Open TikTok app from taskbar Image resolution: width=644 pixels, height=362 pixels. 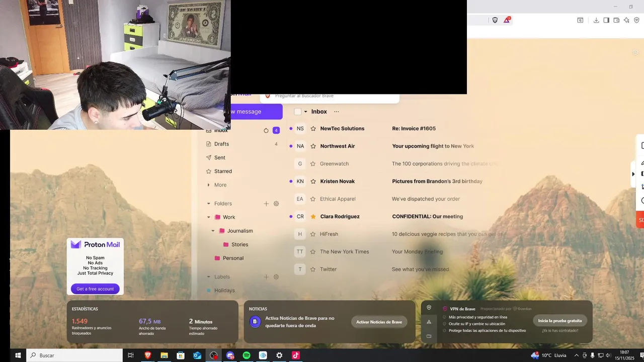click(x=296, y=355)
